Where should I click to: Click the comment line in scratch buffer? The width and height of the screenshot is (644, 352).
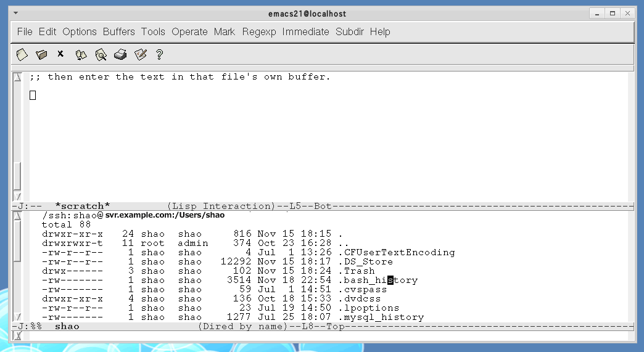[180, 76]
